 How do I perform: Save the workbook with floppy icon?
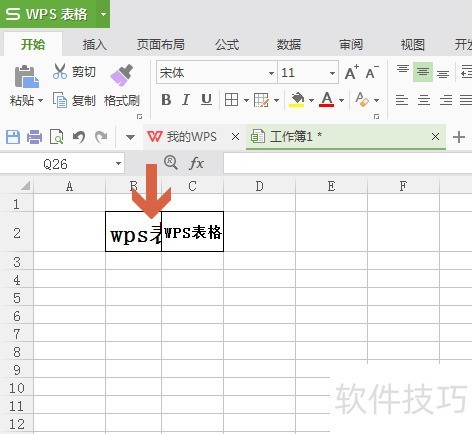click(13, 137)
